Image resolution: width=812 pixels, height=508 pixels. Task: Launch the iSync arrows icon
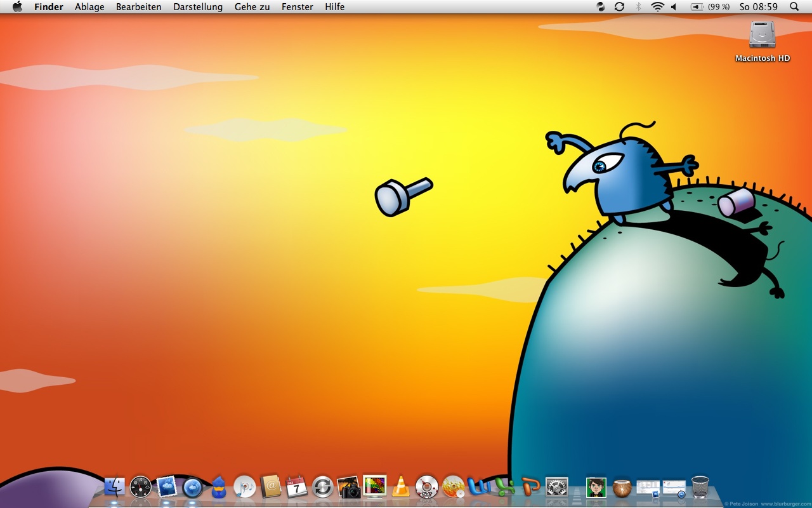click(x=323, y=487)
